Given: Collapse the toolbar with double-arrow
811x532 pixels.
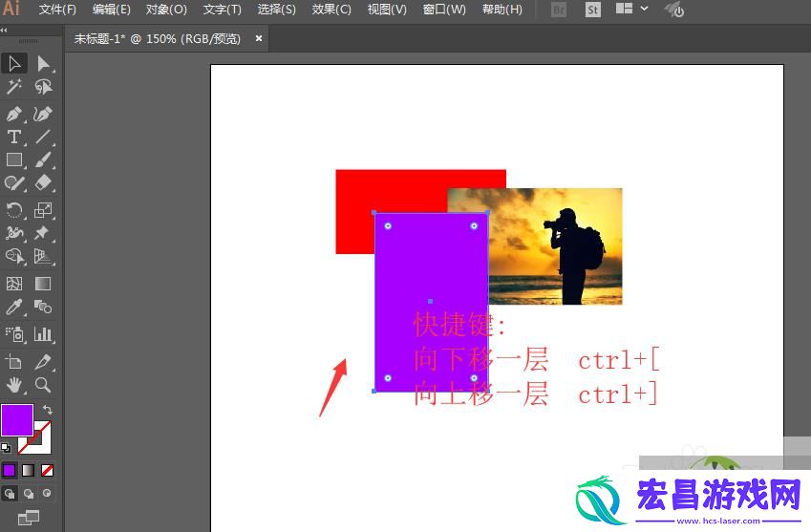Looking at the screenshot, I should (4, 30).
